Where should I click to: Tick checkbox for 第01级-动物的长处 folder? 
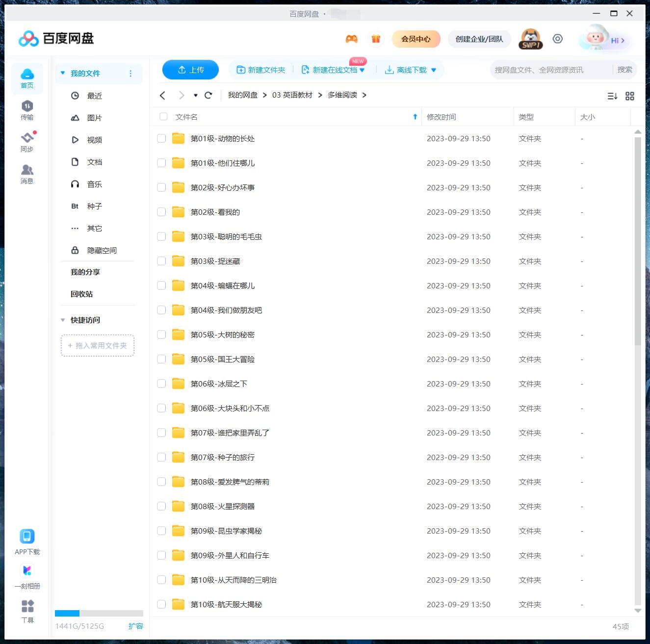coord(161,139)
